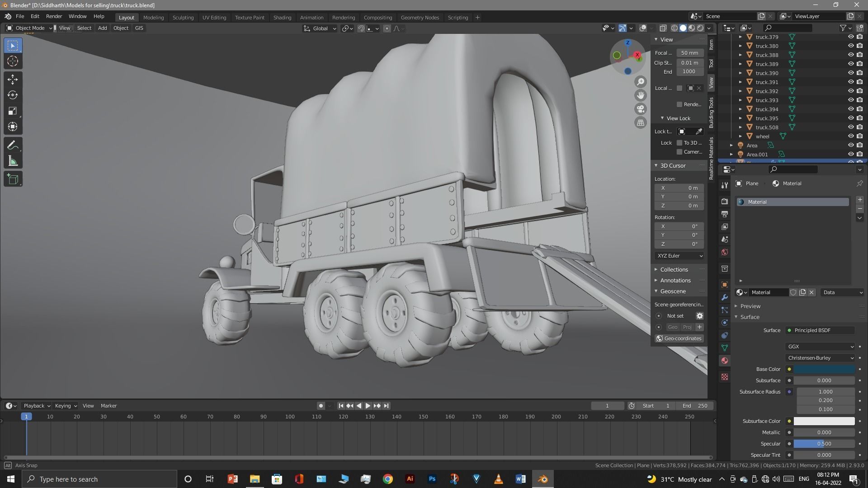Open timeline Playback menu

point(37,406)
